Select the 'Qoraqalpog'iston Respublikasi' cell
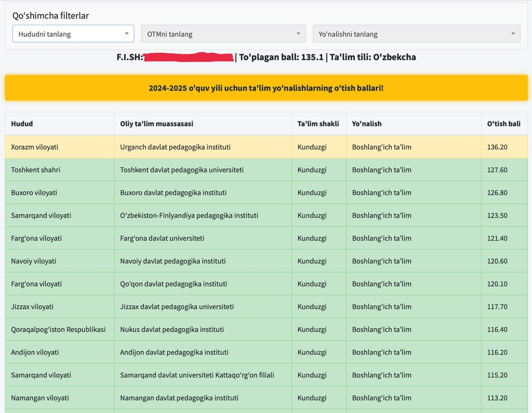The image size is (532, 413). 59,329
